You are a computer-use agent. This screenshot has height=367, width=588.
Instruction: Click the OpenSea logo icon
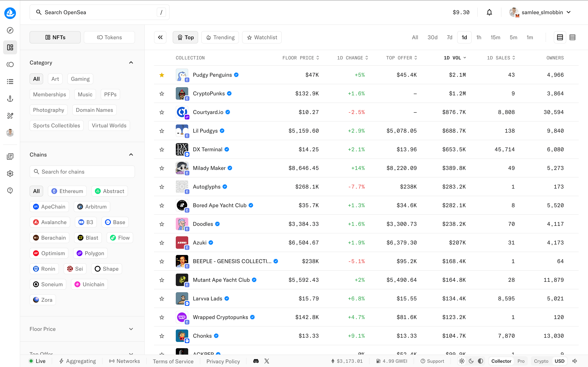(10, 13)
